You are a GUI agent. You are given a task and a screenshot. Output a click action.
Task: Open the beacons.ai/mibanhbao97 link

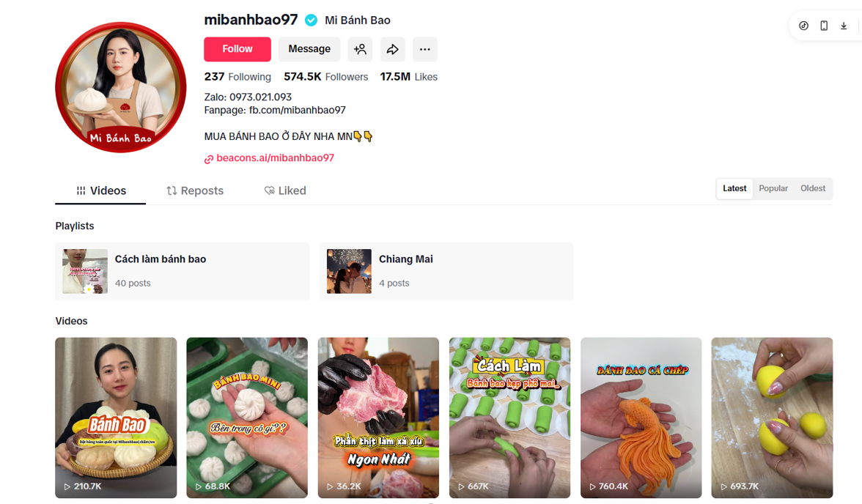[275, 158]
